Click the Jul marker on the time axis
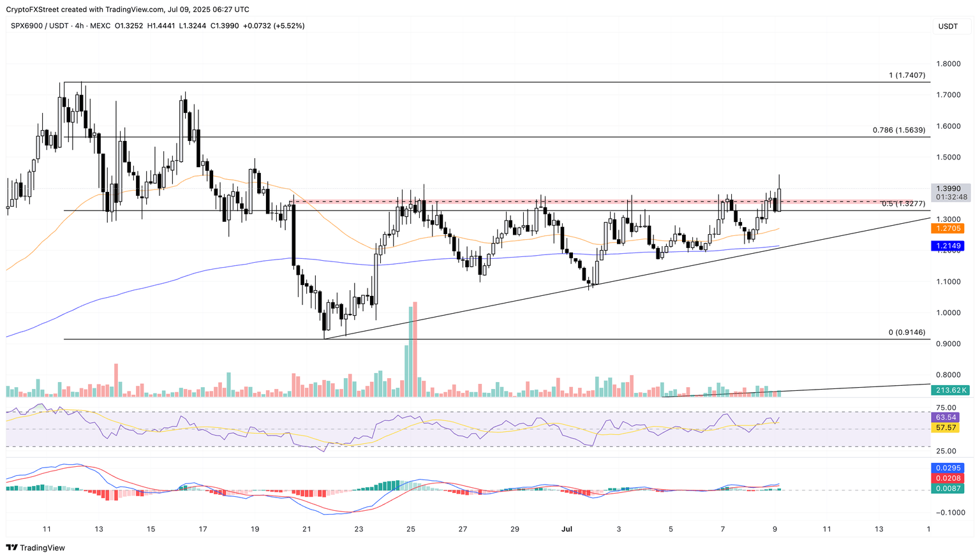The height and width of the screenshot is (558, 980). pos(567,529)
